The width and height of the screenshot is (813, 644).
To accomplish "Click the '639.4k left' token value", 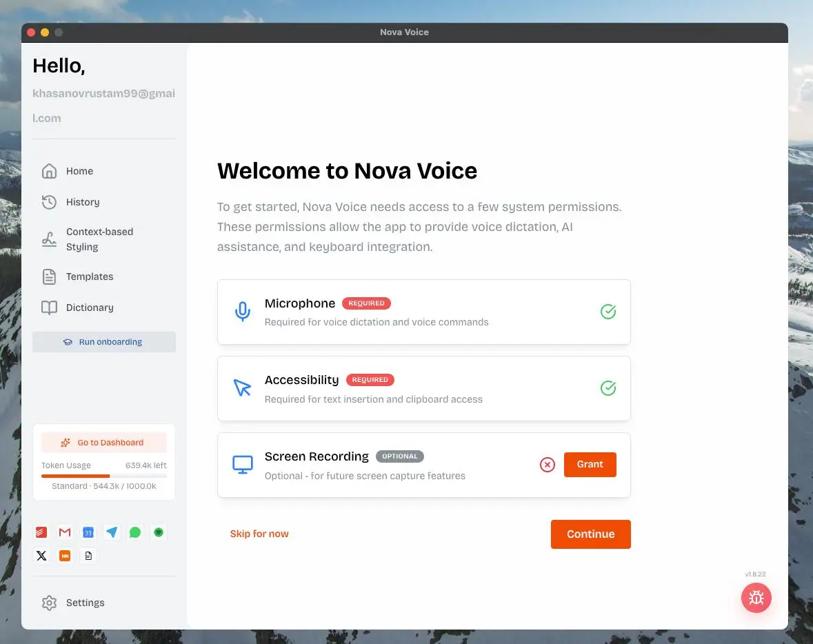I will (145, 465).
